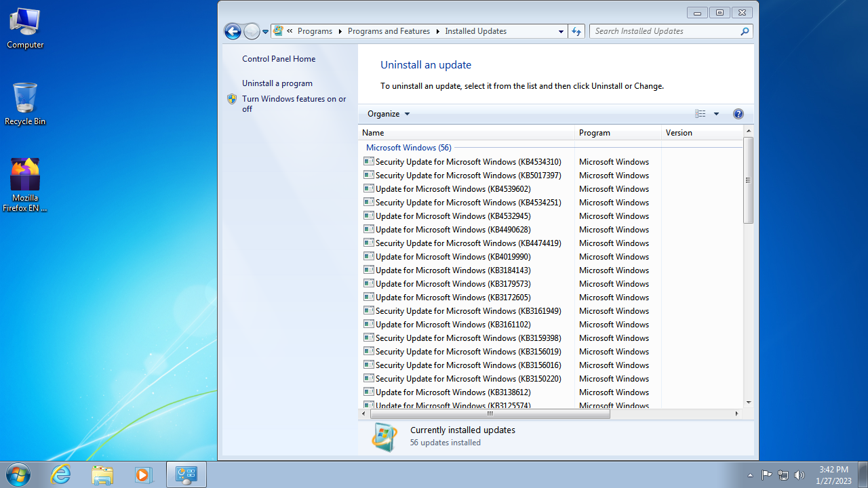Select Security Update KB3156016
The width and height of the screenshot is (868, 488).
551,365
